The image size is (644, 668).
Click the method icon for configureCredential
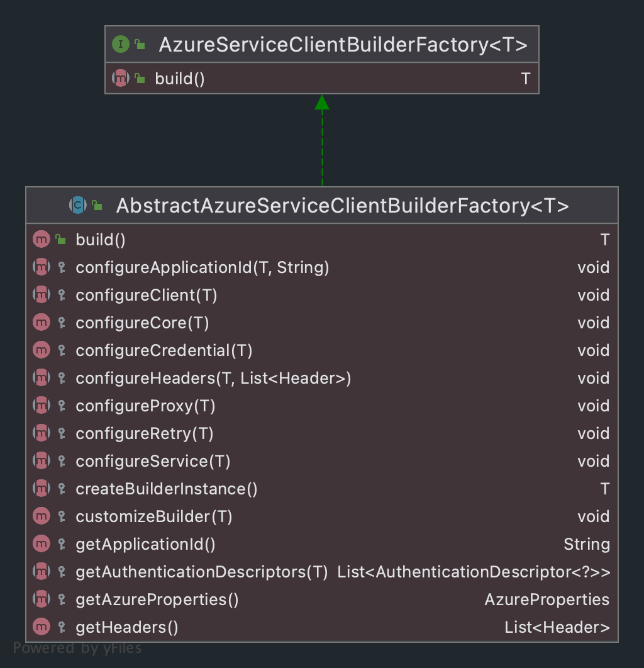42,350
